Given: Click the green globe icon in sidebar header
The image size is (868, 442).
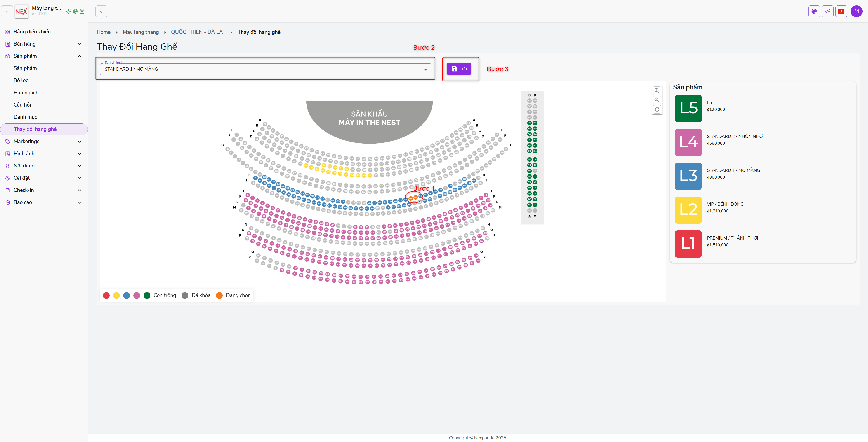Looking at the screenshot, I should (x=75, y=12).
